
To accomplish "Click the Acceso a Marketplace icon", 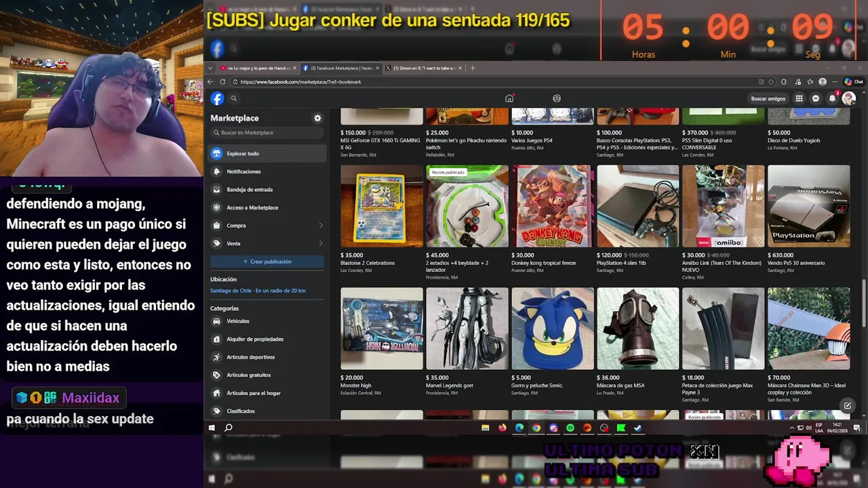I will click(x=216, y=207).
